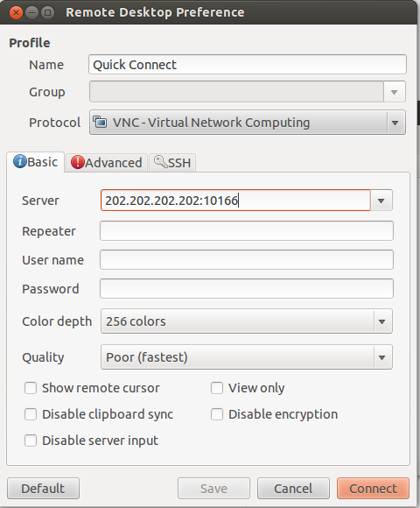Click the red warning icon on Advanced tab
This screenshot has width=420, height=508.
(78, 162)
